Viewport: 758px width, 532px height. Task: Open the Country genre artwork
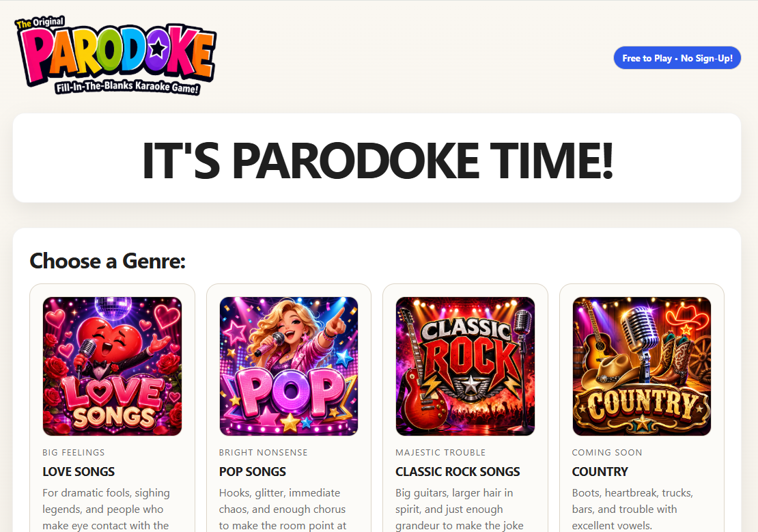click(x=641, y=367)
